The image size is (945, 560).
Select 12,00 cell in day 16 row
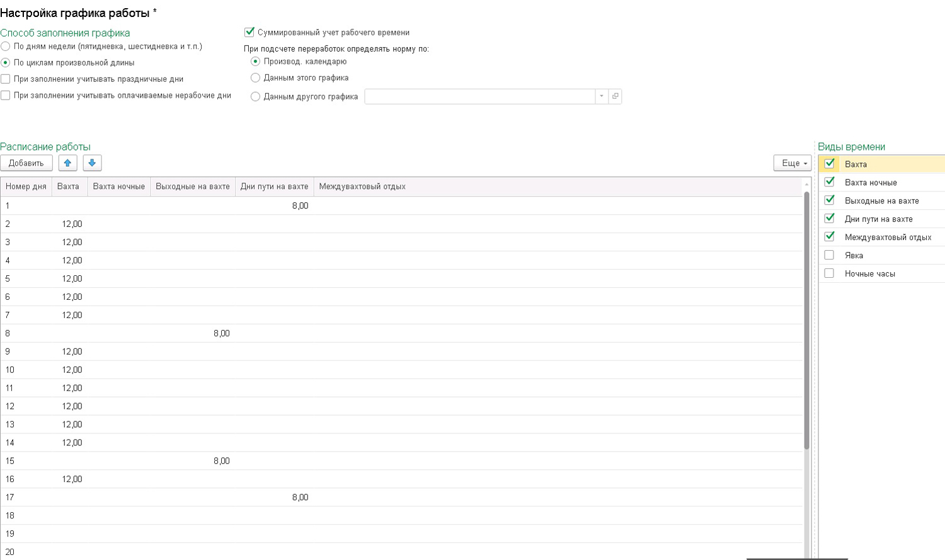[69, 480]
